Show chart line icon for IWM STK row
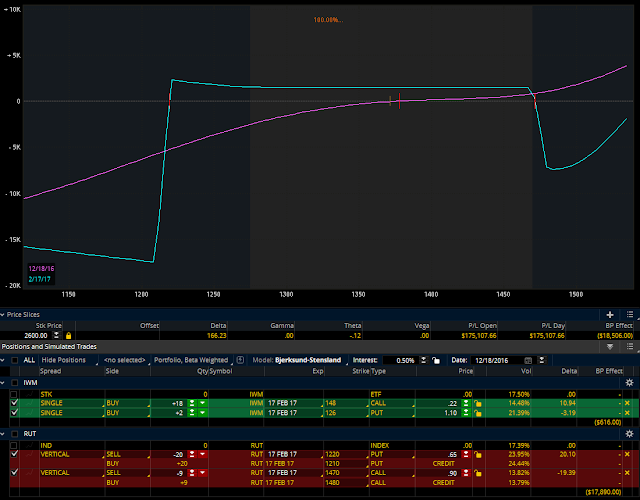640x500 pixels. pos(29,395)
